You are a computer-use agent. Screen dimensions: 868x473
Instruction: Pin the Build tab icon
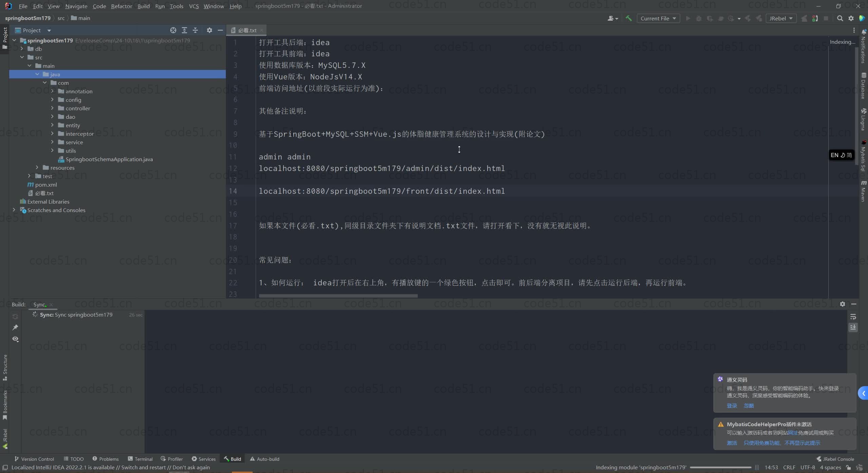click(15, 327)
